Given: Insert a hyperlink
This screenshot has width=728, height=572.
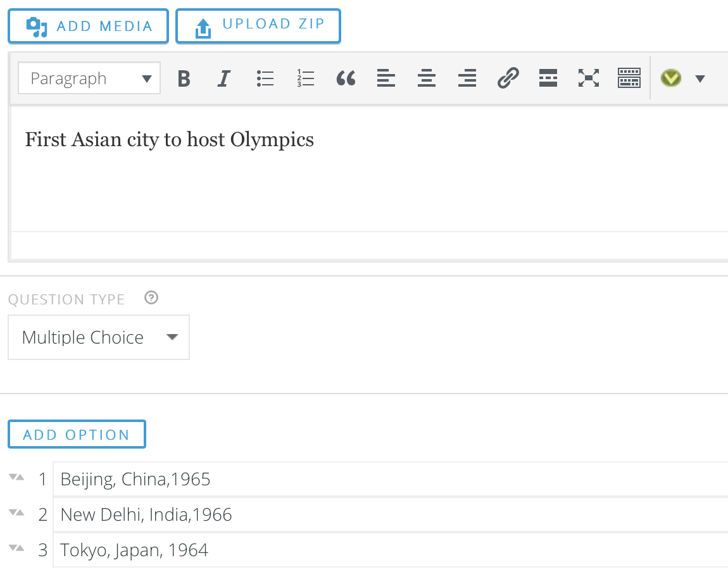Looking at the screenshot, I should pos(508,78).
